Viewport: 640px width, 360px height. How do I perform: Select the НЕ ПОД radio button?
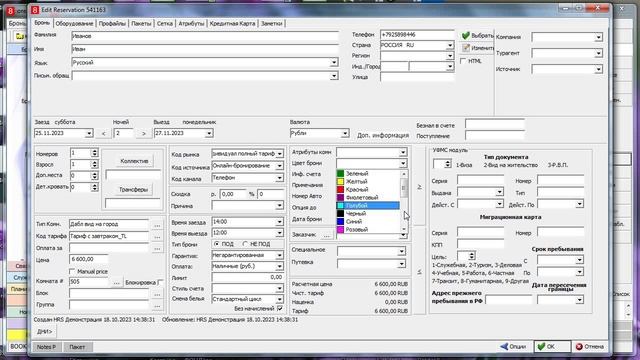(245, 244)
